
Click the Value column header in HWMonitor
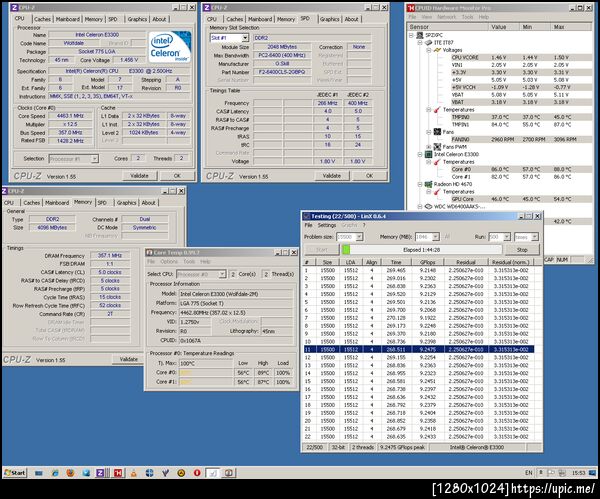(504, 27)
